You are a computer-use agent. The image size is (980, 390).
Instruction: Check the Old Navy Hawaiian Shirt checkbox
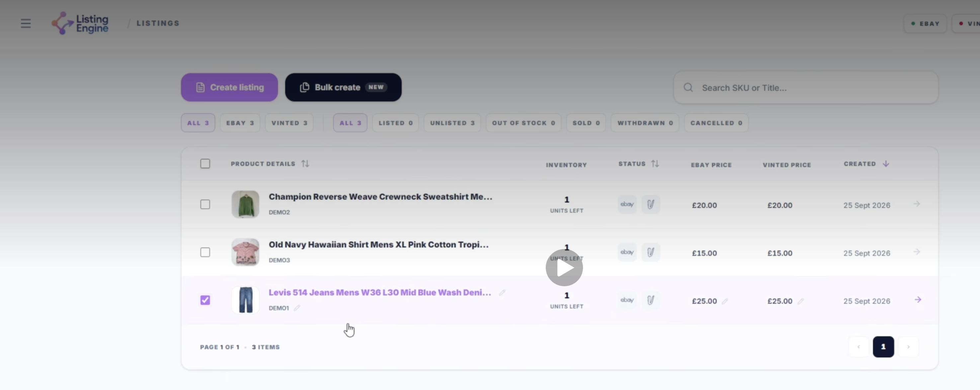(205, 252)
